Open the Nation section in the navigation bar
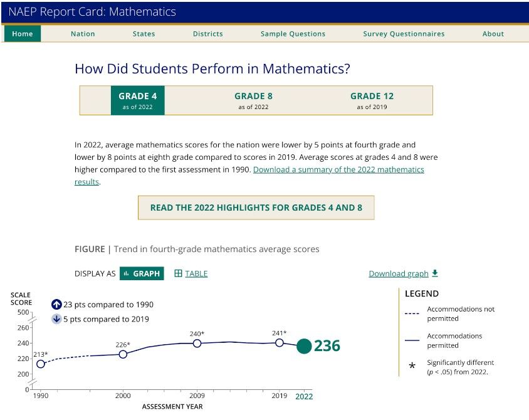 click(83, 34)
